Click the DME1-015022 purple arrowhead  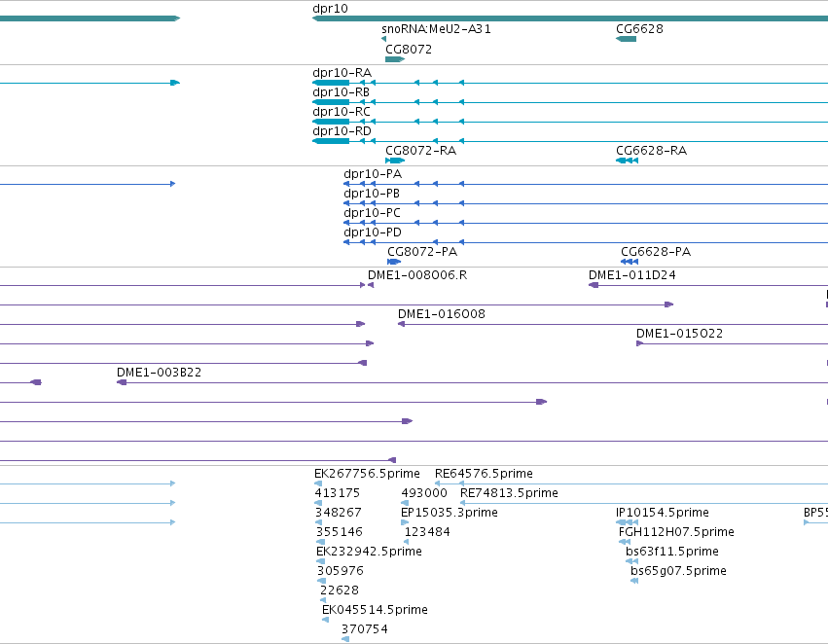[640, 343]
